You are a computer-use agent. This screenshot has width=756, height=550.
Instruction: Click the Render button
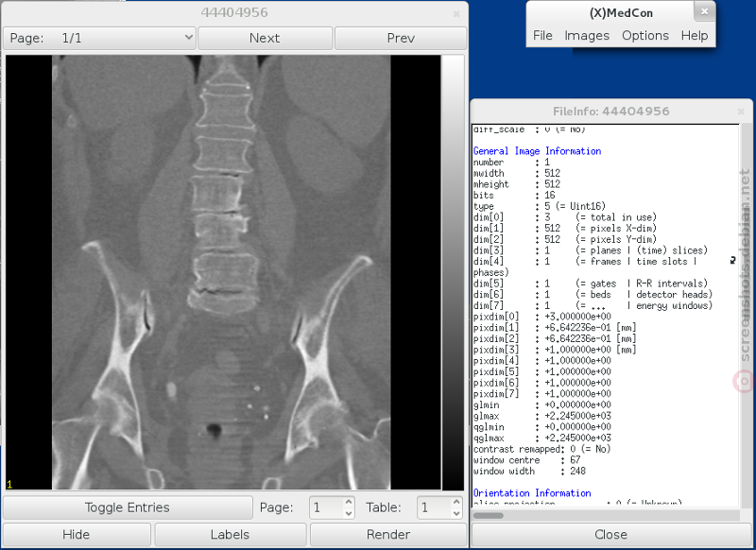(388, 535)
